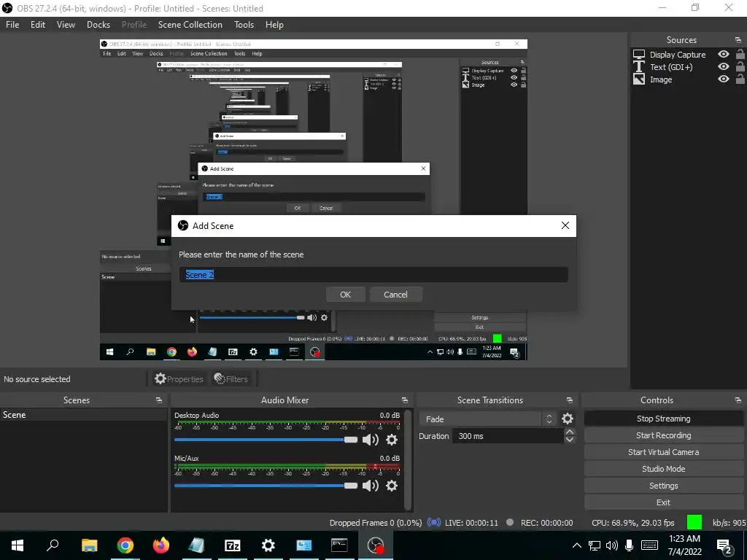Lock the Display Capture source
The width and height of the screenshot is (747, 560).
tap(740, 54)
